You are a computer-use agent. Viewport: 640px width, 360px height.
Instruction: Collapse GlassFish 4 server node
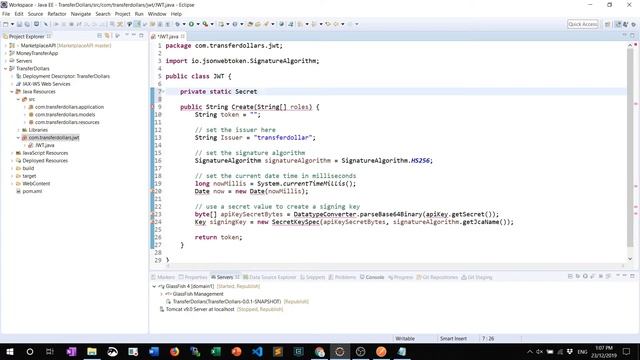click(x=154, y=287)
